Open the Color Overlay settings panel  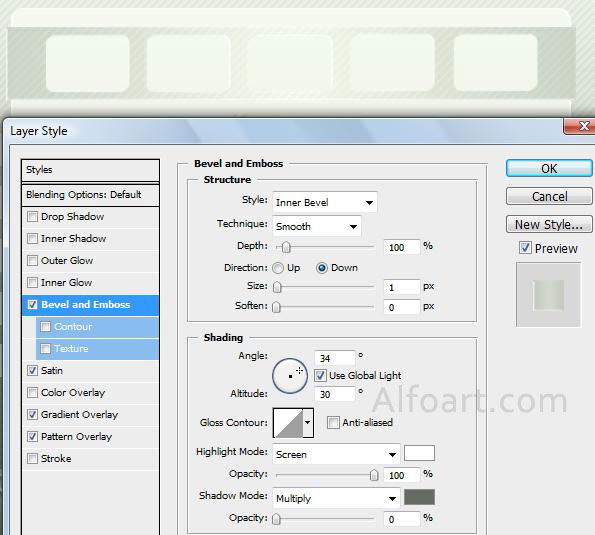click(73, 393)
